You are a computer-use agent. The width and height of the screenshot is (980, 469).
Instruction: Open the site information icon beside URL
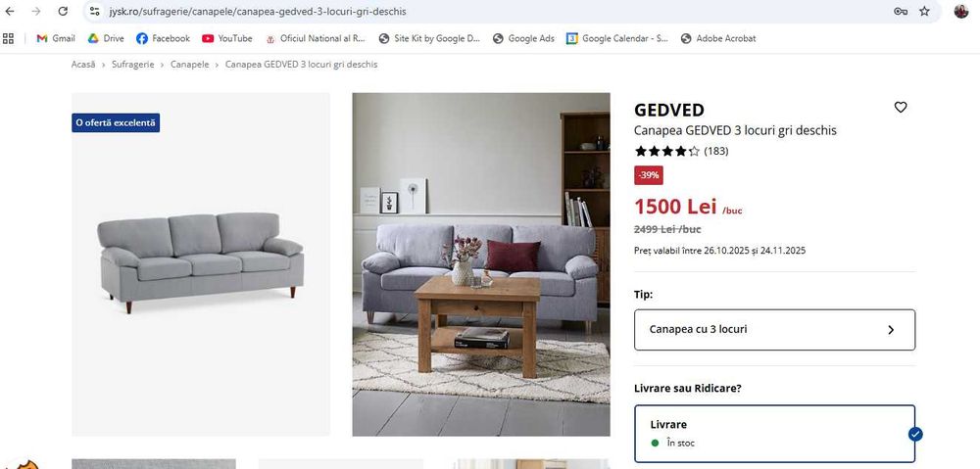pyautogui.click(x=94, y=11)
